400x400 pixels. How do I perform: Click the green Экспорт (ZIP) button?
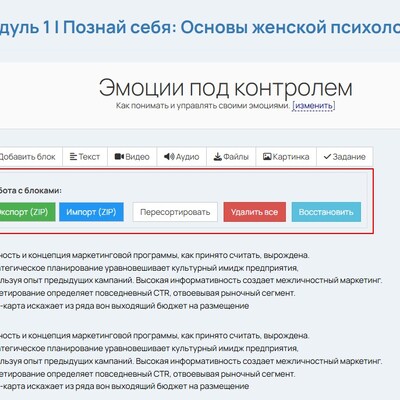(x=27, y=212)
